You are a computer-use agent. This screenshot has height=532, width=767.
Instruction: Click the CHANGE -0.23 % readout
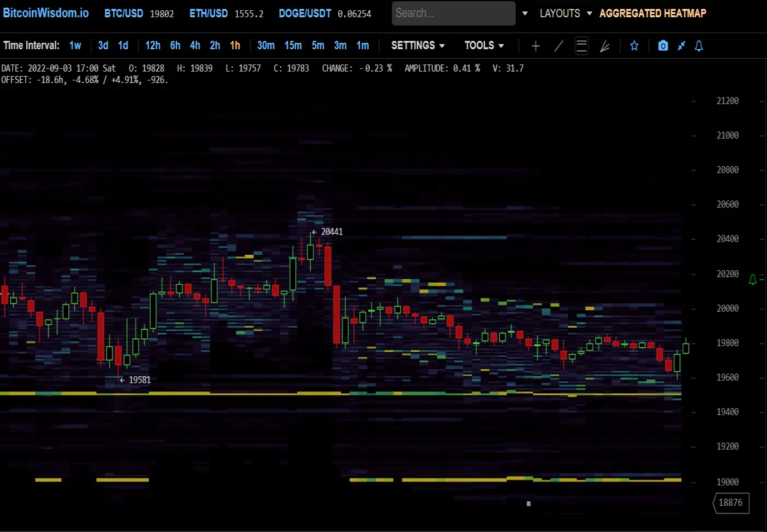pos(357,68)
